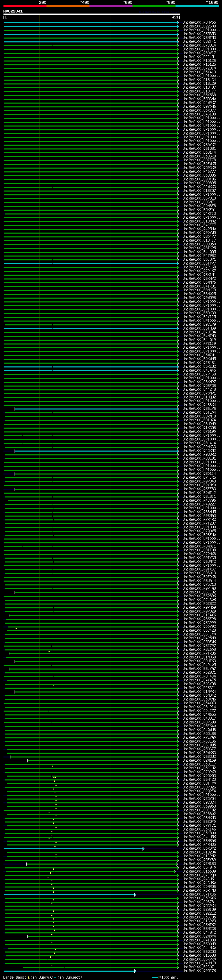
Task: Open hit UniRef100_C3ZTF1
Action: coord(199,41)
